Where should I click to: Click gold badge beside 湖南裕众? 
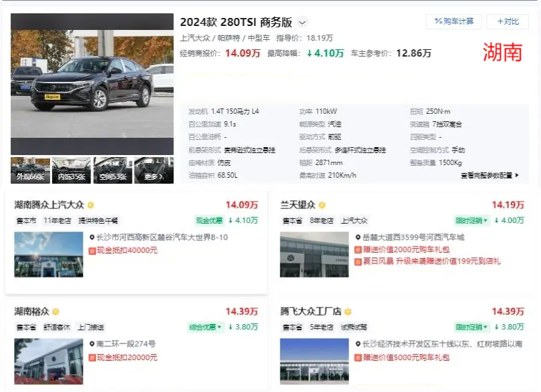55,311
